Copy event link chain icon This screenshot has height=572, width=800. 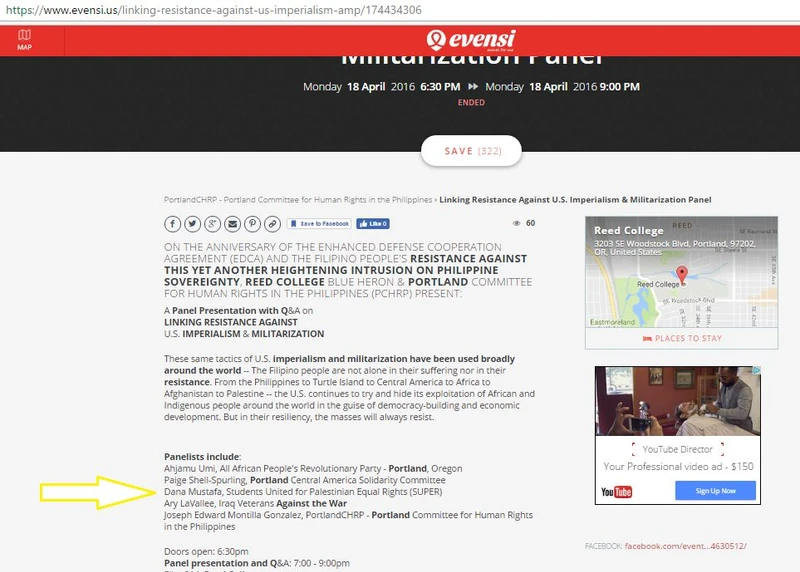(272, 223)
